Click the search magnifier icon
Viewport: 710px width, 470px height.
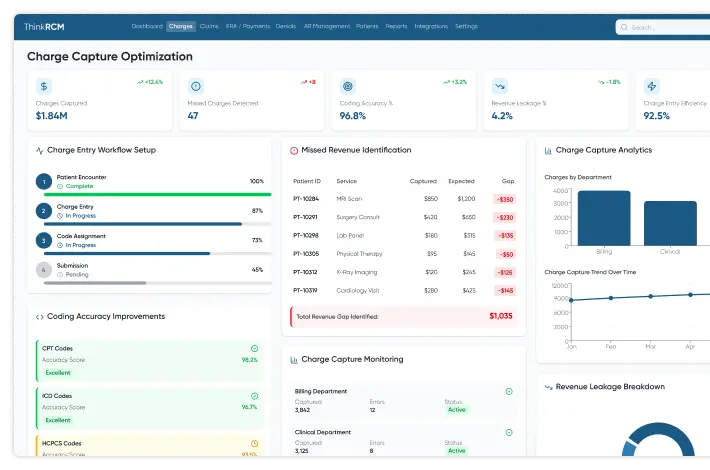tap(624, 27)
